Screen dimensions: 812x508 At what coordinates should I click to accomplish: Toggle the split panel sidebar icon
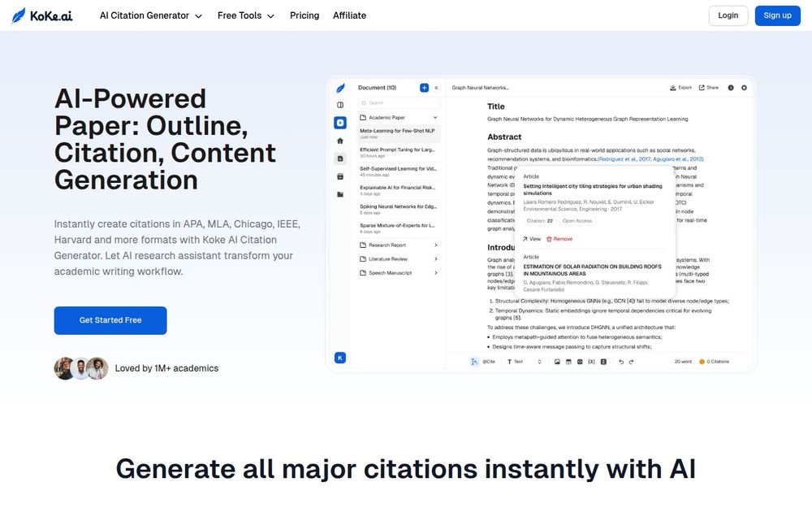[x=340, y=105]
